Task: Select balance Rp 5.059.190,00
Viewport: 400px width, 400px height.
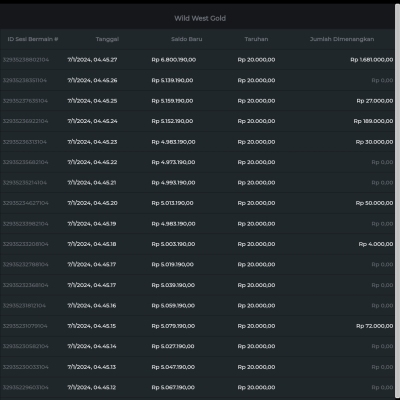Action: point(173,306)
